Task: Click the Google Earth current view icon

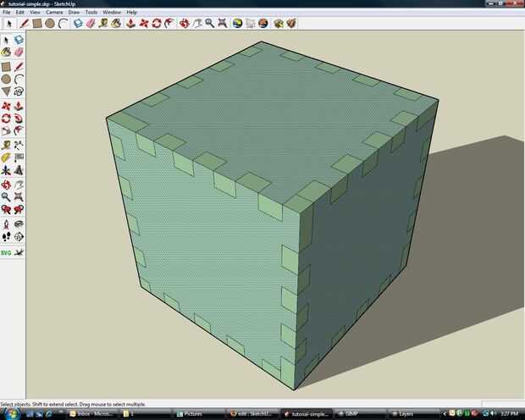Action: (237, 24)
